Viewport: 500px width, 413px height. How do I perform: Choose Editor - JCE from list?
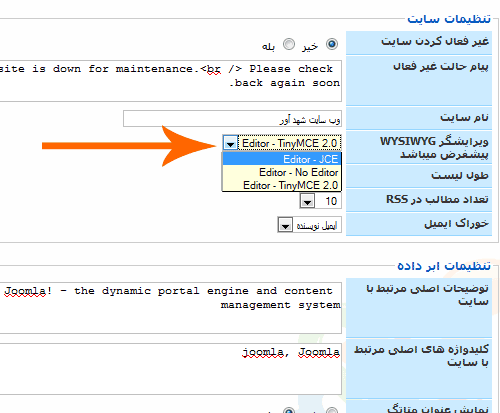tap(282, 159)
